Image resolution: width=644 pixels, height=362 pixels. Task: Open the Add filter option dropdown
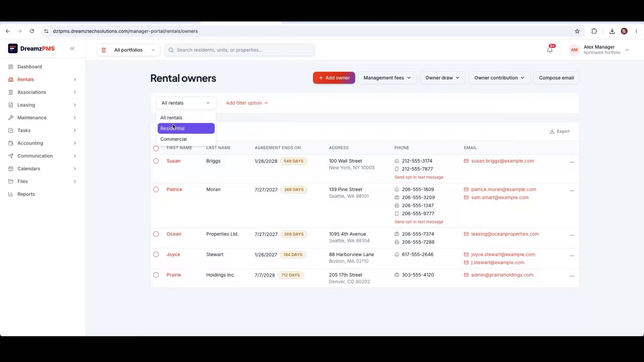pyautogui.click(x=247, y=103)
